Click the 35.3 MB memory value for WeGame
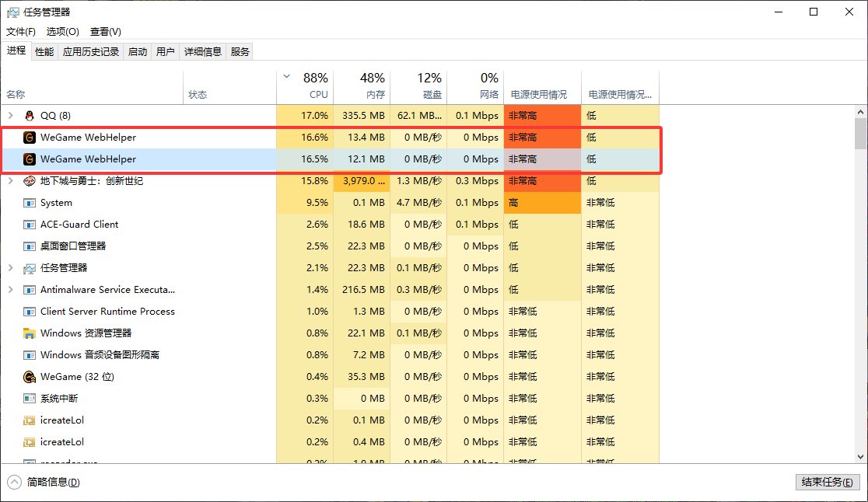This screenshot has height=502, width=868. click(366, 377)
